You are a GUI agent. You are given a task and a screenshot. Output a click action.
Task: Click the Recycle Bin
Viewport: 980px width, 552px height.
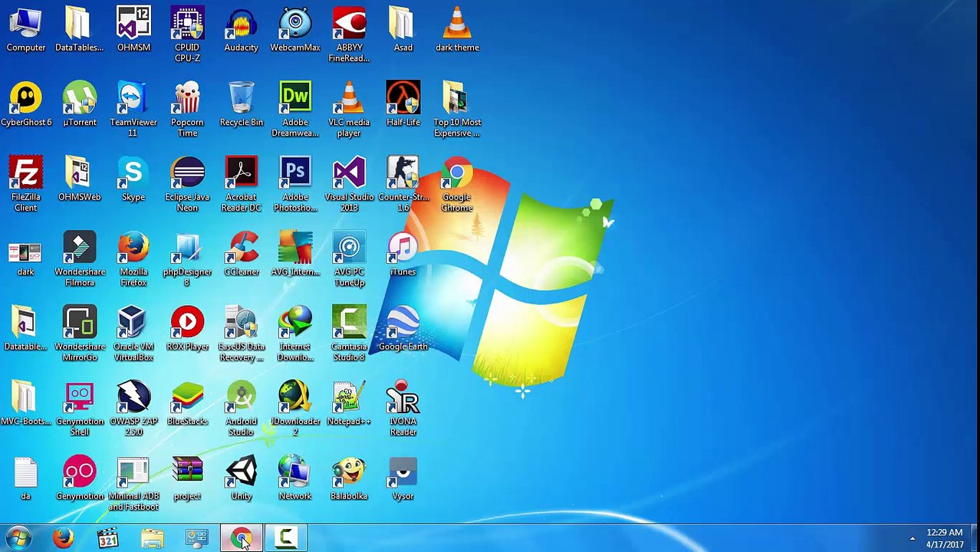(x=241, y=105)
